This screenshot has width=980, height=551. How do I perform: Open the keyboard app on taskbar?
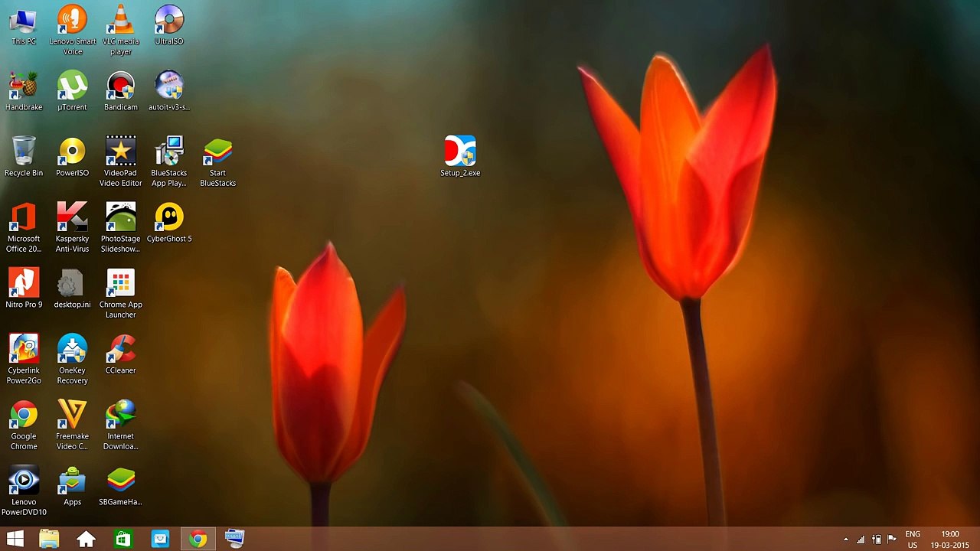[x=234, y=539]
